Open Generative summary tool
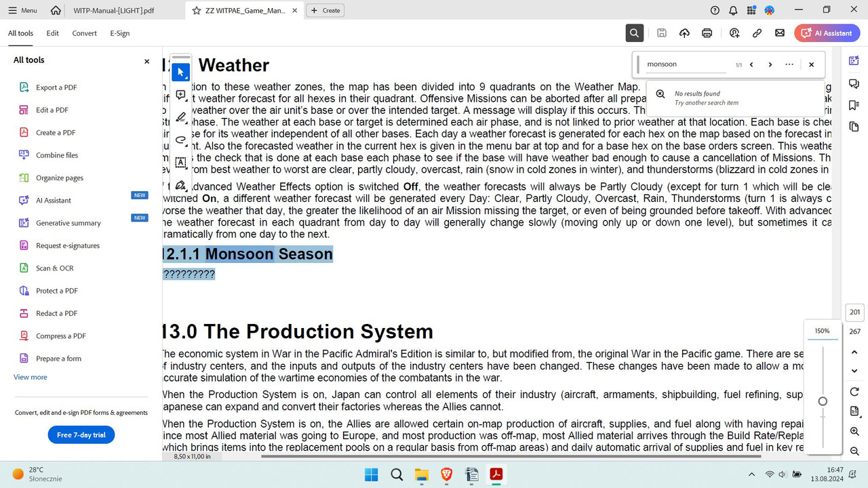This screenshot has height=488, width=868. click(68, 223)
